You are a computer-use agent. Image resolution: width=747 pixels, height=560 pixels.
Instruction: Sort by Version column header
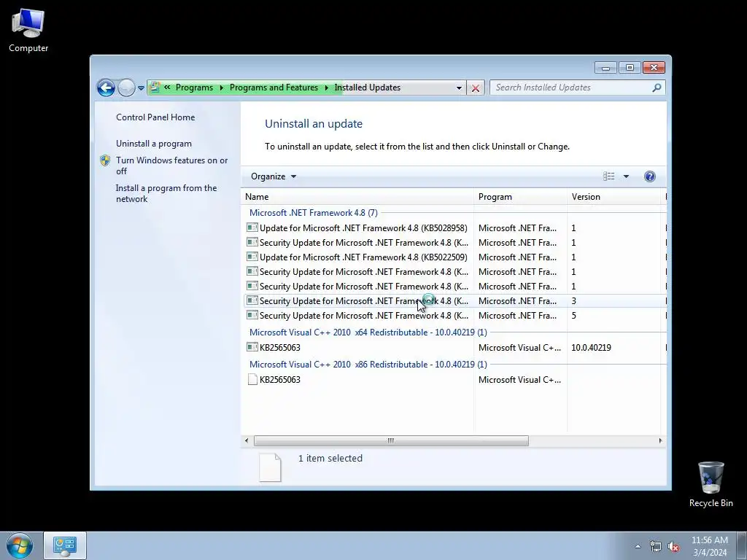click(x=614, y=197)
